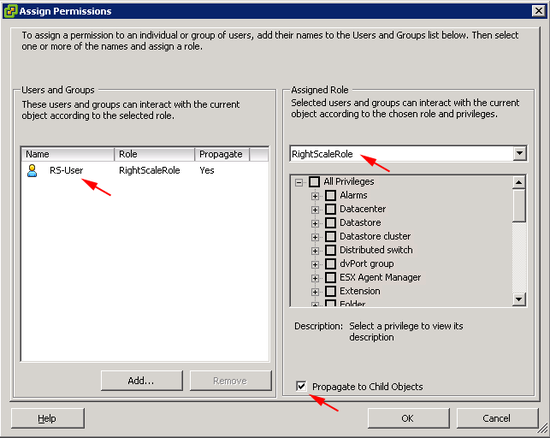The height and width of the screenshot is (438, 550).
Task: Click the Cancel button
Action: pyautogui.click(x=497, y=418)
